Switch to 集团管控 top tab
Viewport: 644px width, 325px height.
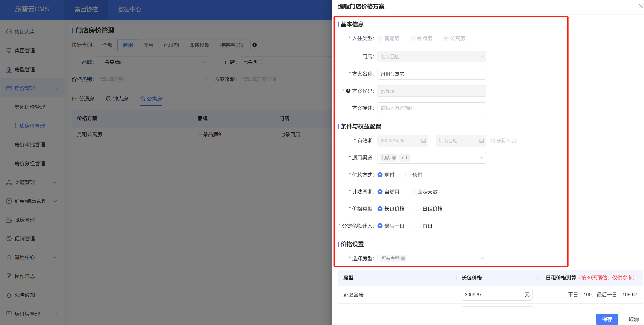86,9
